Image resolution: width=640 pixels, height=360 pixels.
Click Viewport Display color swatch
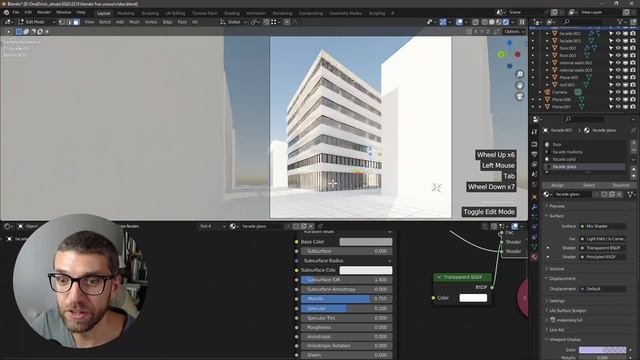tap(602, 350)
